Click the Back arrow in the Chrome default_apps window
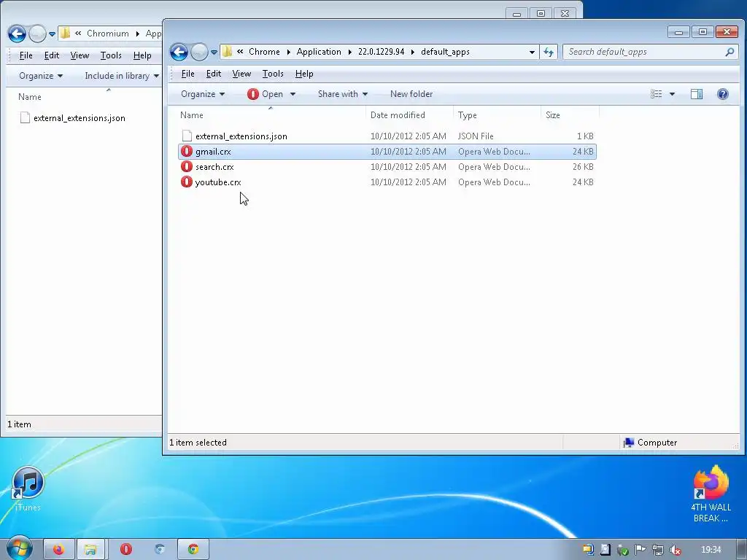This screenshot has height=560, width=747. click(179, 52)
